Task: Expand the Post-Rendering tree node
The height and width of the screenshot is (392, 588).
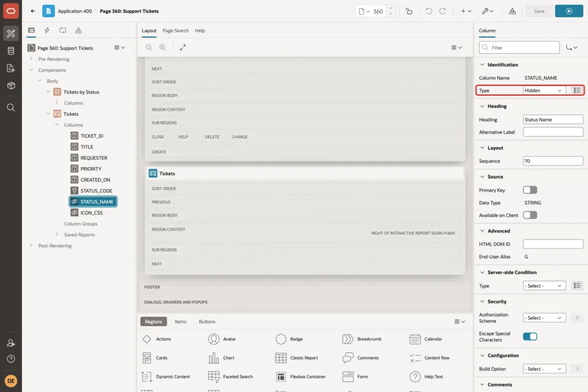Action: point(31,246)
